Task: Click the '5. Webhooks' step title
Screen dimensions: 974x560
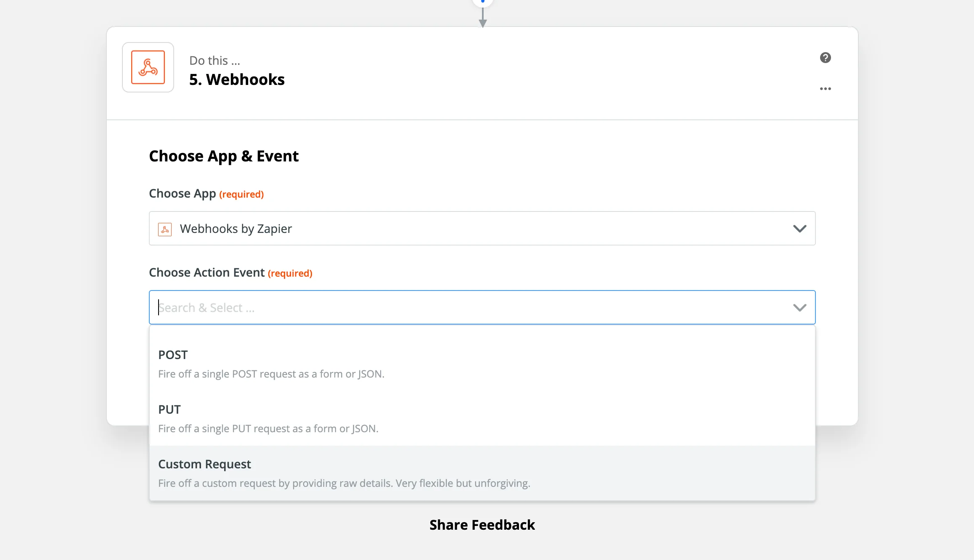Action: point(237,80)
